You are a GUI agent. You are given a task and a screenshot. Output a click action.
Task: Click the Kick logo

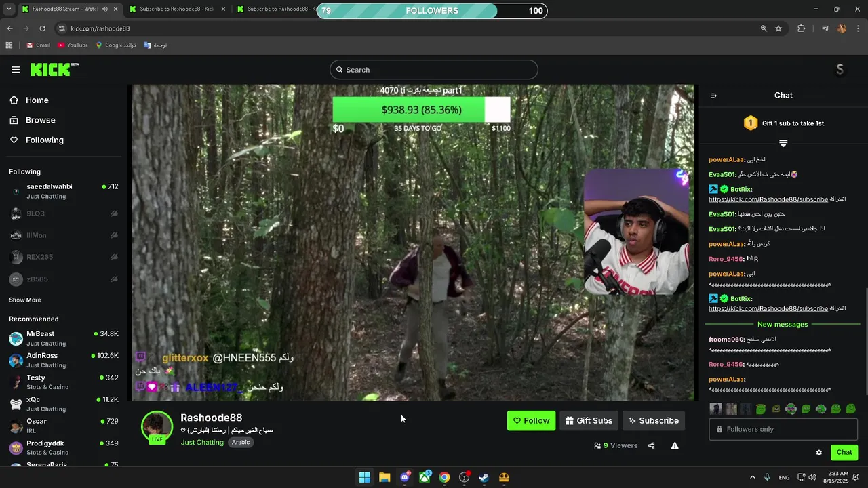click(x=54, y=69)
